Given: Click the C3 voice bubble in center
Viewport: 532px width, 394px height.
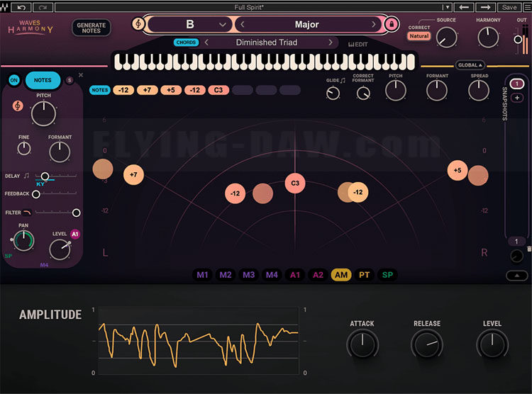Looking at the screenshot, I should pyautogui.click(x=295, y=183).
